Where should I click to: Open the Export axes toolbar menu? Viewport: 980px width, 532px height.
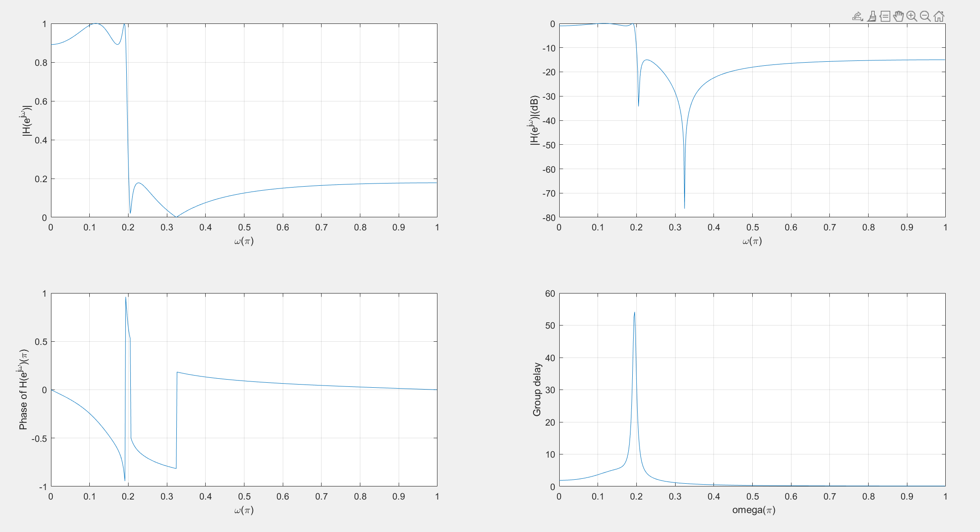tap(857, 17)
